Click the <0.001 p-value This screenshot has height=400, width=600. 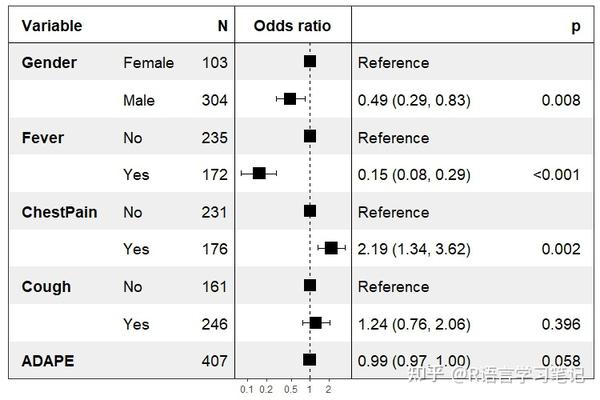click(x=557, y=174)
